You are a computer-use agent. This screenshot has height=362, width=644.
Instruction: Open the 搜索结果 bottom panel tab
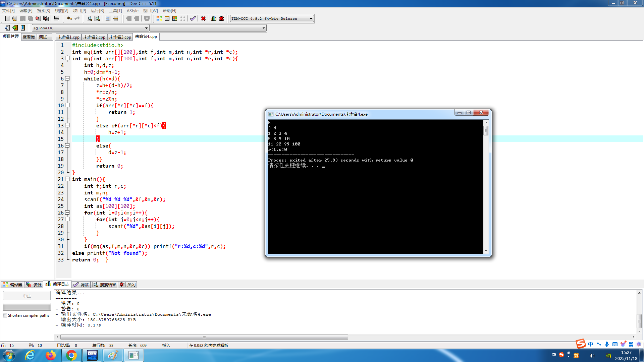click(x=105, y=285)
